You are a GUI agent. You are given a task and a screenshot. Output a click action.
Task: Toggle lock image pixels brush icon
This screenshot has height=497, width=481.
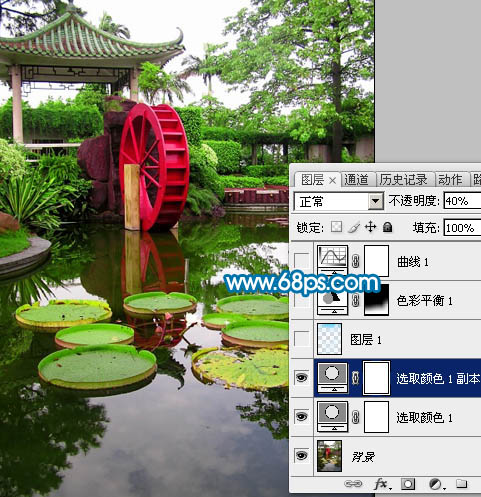353,227
